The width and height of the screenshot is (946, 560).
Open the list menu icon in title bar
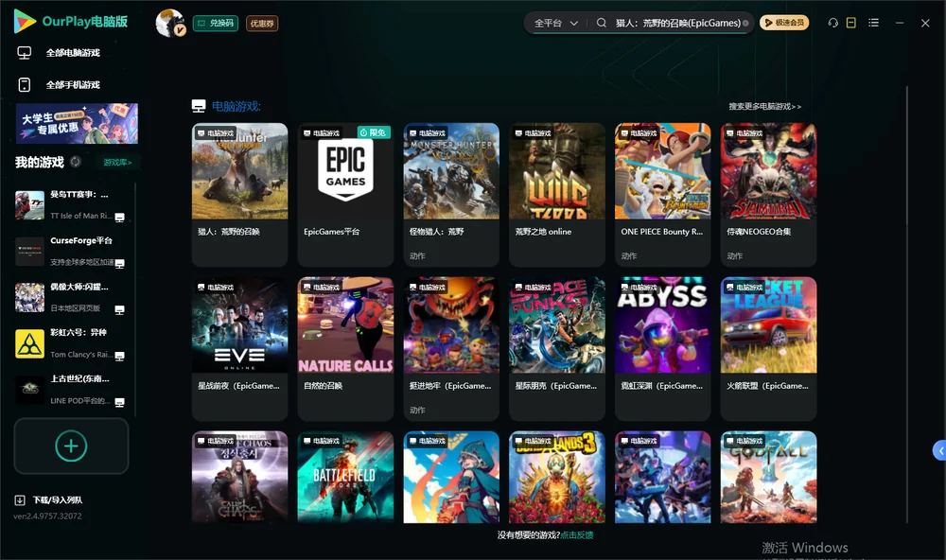[x=873, y=23]
